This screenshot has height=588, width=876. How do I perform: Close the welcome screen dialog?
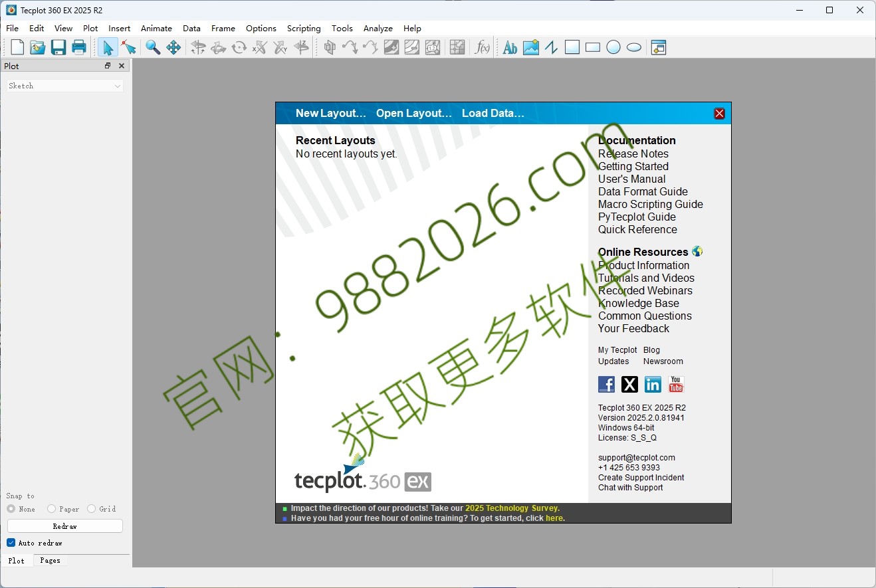719,114
